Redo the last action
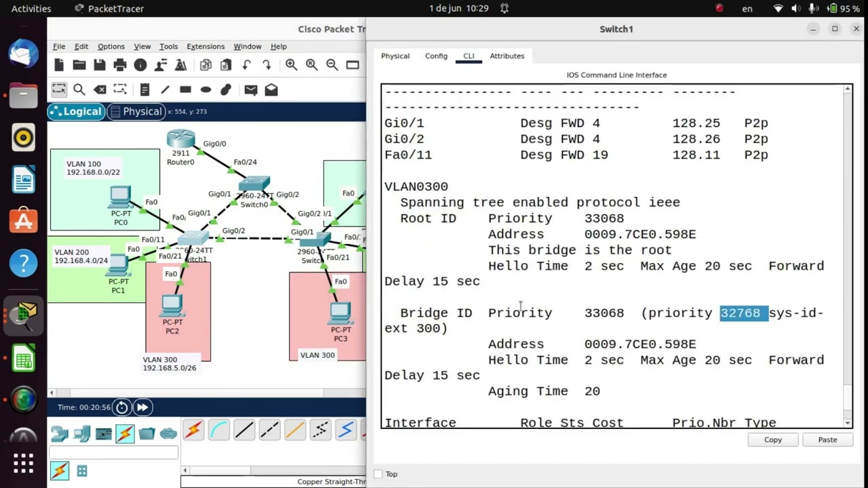Image resolution: width=868 pixels, height=488 pixels. coord(267,65)
